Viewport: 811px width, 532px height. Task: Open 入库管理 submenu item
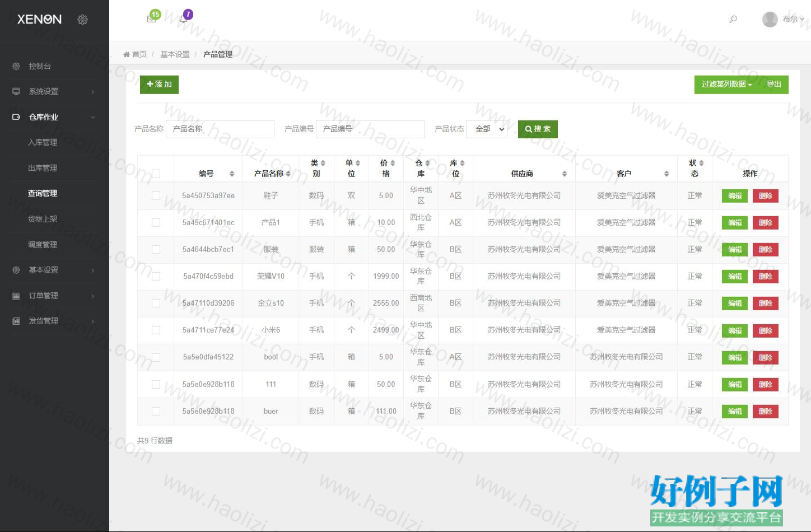tap(43, 142)
